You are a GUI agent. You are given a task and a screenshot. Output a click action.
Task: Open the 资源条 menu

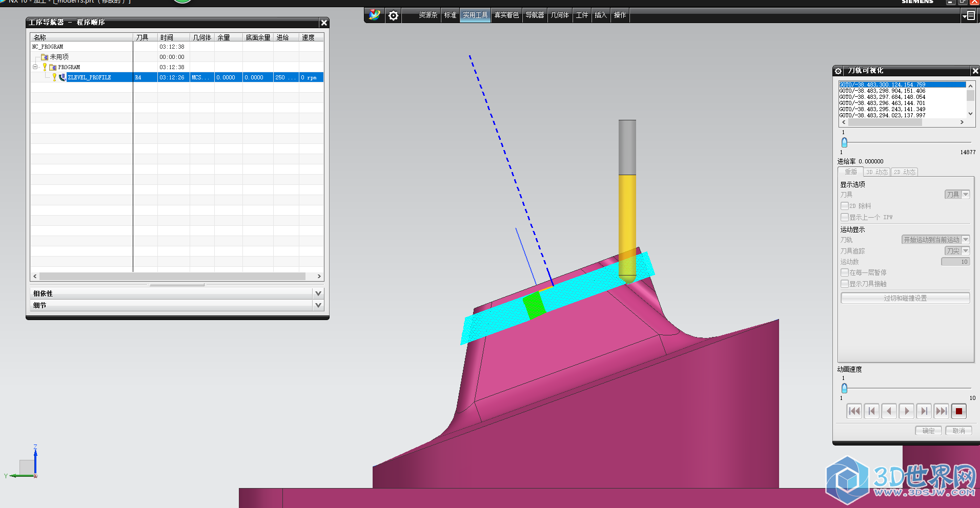coord(427,15)
